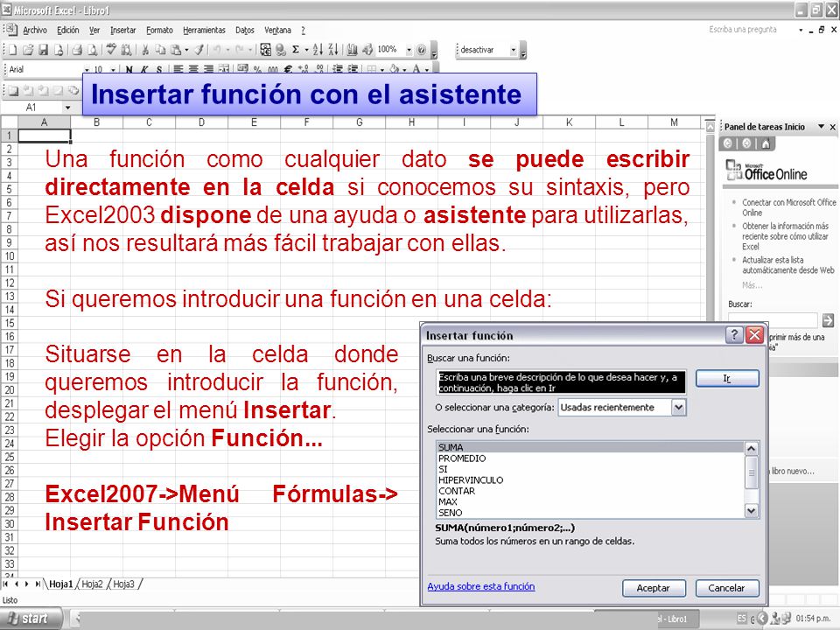Screen dimensions: 840x630
Task: Open the 'desactivar' dropdown
Action: tap(514, 50)
